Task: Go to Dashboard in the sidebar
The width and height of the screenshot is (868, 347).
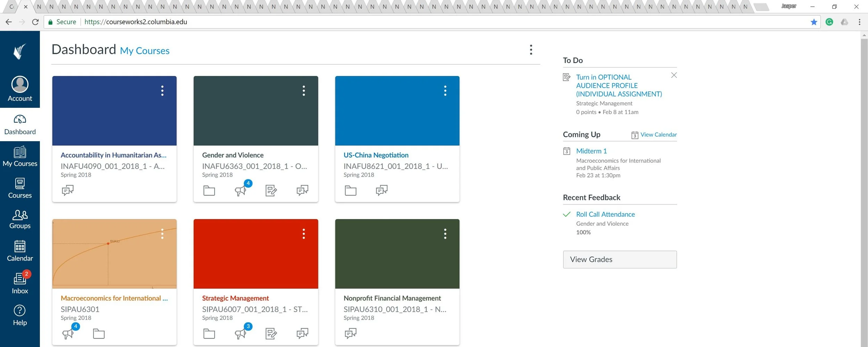Action: pos(20,124)
